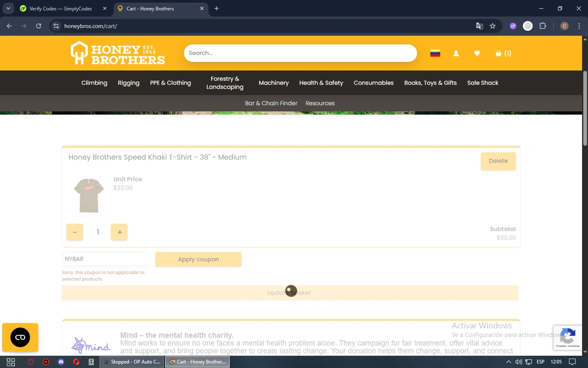The height and width of the screenshot is (368, 588).
Task: Open the Rigging menu
Action: tap(129, 83)
